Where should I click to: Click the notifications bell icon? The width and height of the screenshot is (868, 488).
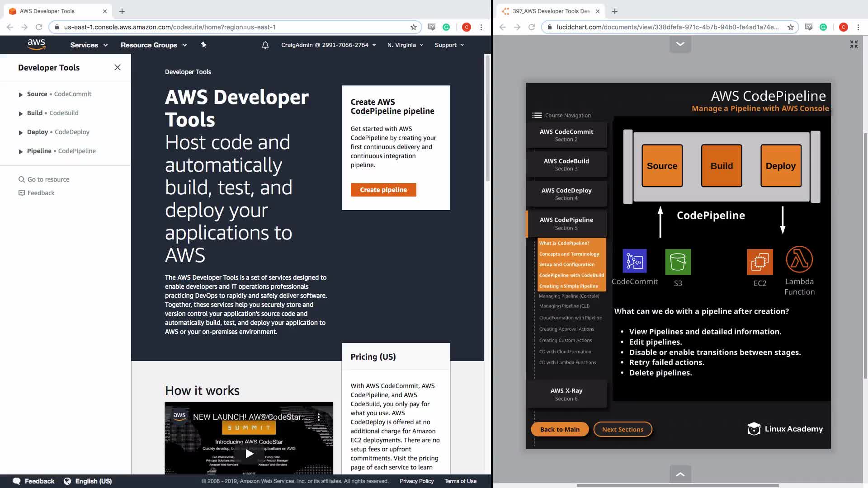pyautogui.click(x=265, y=45)
